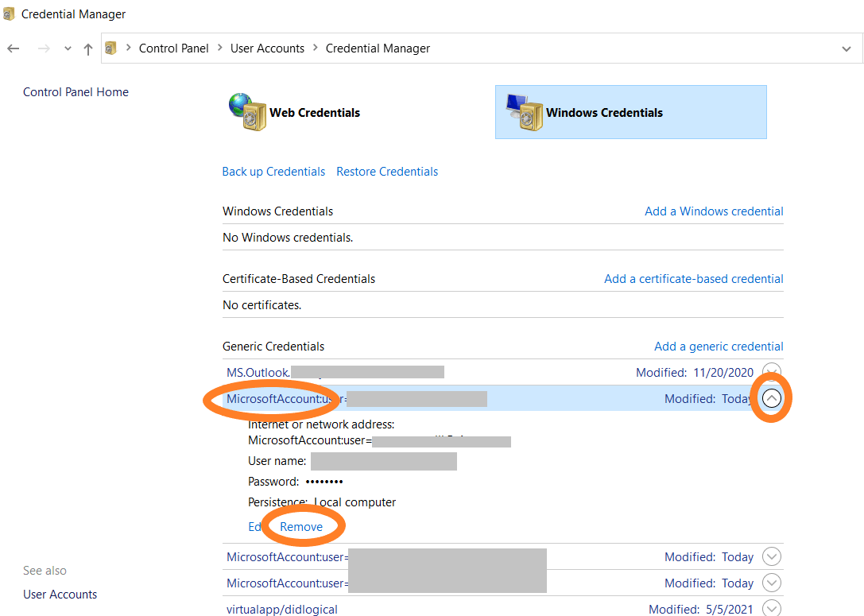
Task: Open the Control Panel Home link
Action: coord(76,92)
